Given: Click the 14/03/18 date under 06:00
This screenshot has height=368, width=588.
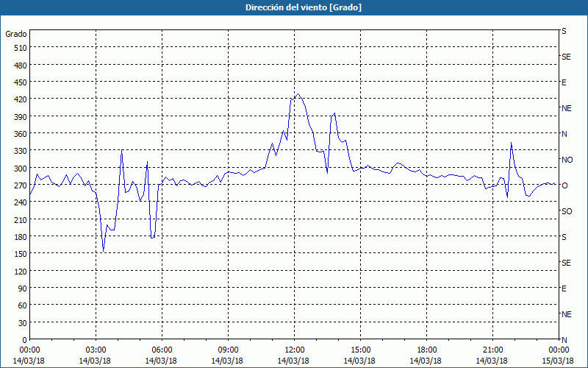Looking at the screenshot, I should [x=161, y=361].
